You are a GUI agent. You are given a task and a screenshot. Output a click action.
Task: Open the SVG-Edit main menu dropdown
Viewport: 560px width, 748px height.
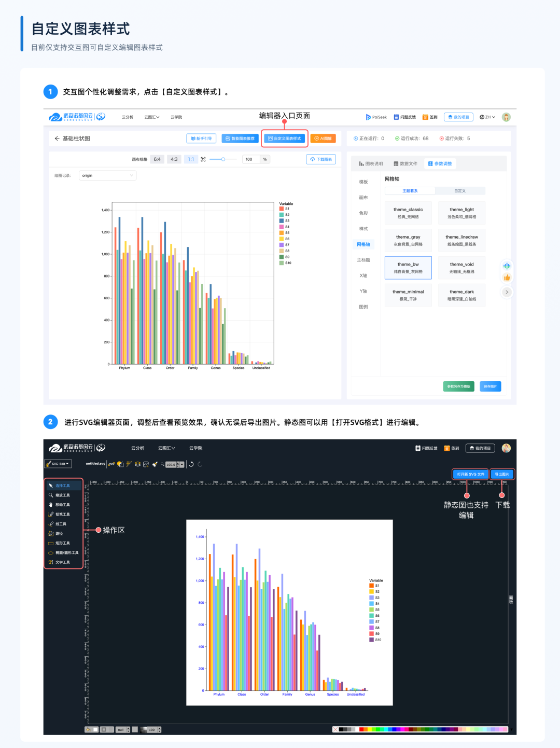(58, 464)
